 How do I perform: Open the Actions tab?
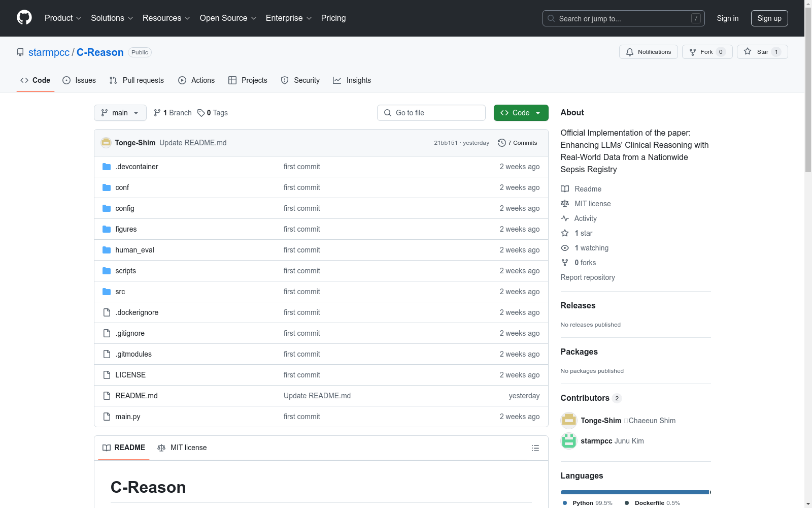coord(196,80)
